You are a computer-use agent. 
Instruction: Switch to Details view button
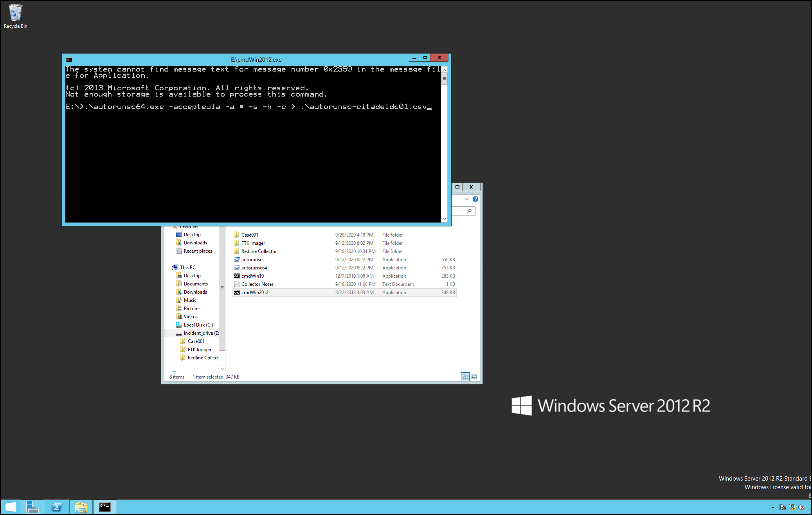point(465,377)
